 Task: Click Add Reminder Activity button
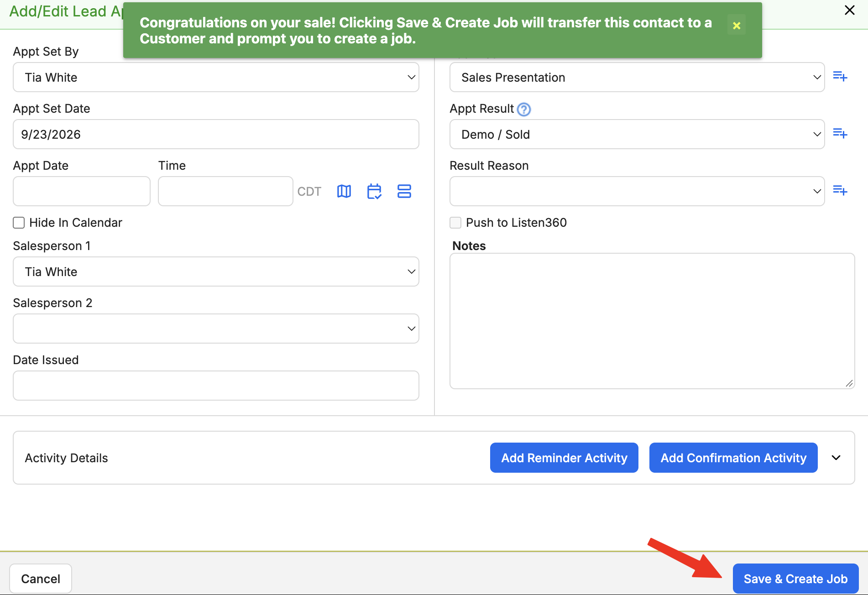tap(564, 458)
